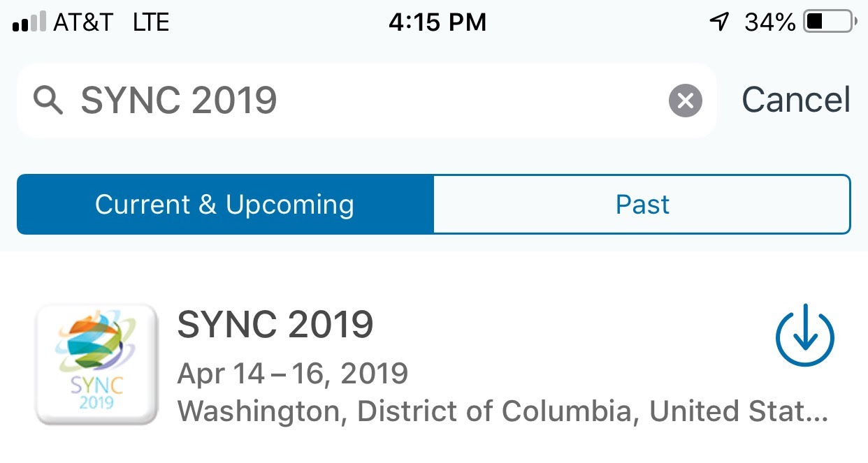Image resolution: width=868 pixels, height=463 pixels.
Task: Switch to the Past tab
Action: tap(642, 205)
